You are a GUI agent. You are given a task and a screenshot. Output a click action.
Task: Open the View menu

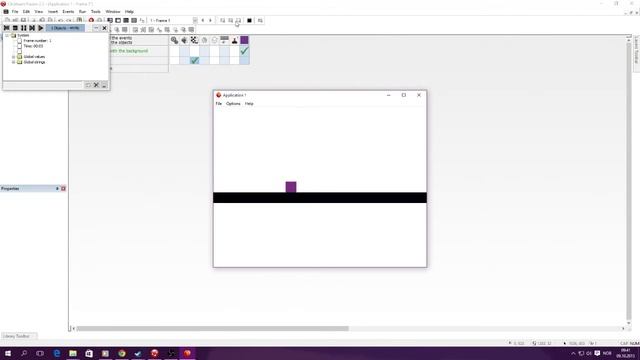(38, 12)
